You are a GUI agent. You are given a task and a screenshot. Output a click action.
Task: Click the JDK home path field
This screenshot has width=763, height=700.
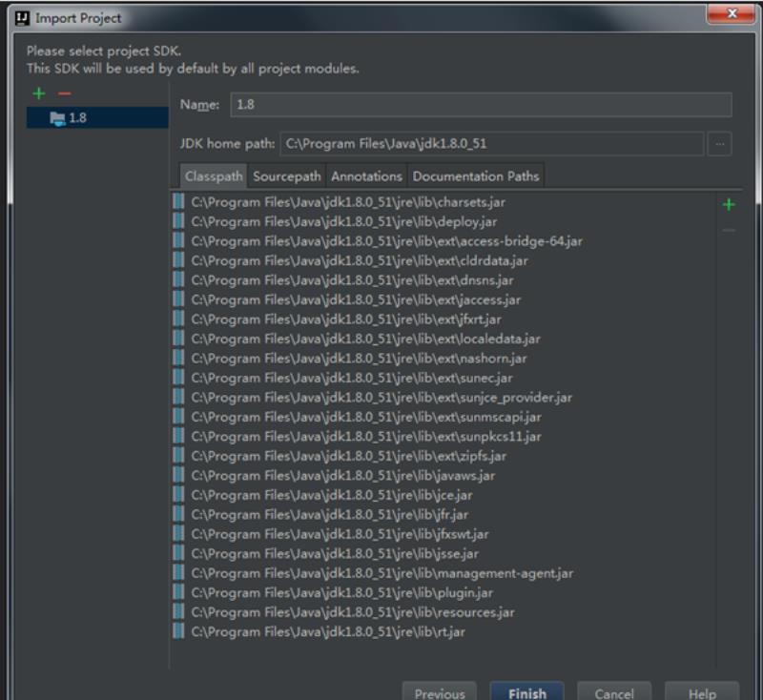pyautogui.click(x=491, y=143)
